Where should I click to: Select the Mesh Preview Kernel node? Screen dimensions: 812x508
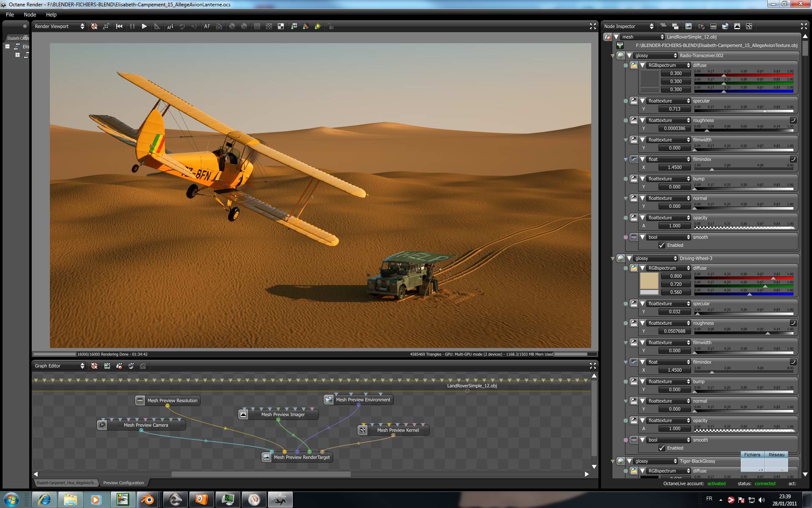[x=398, y=430]
